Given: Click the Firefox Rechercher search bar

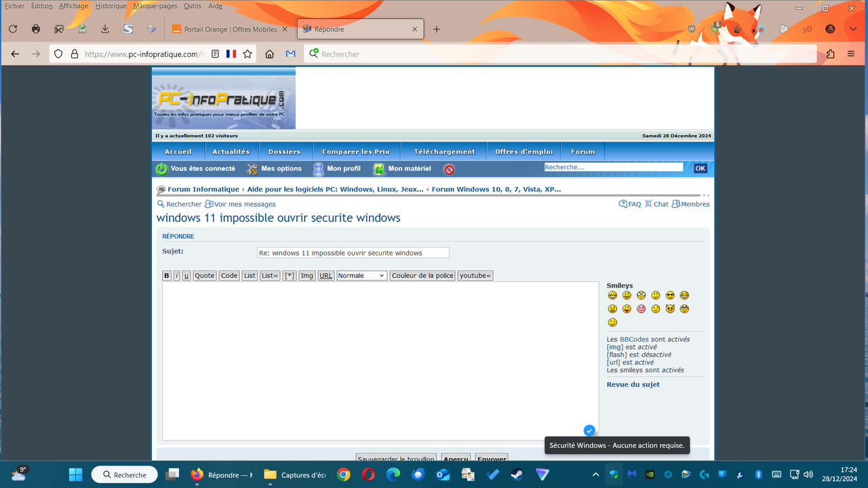Looking at the screenshot, I should (561, 54).
